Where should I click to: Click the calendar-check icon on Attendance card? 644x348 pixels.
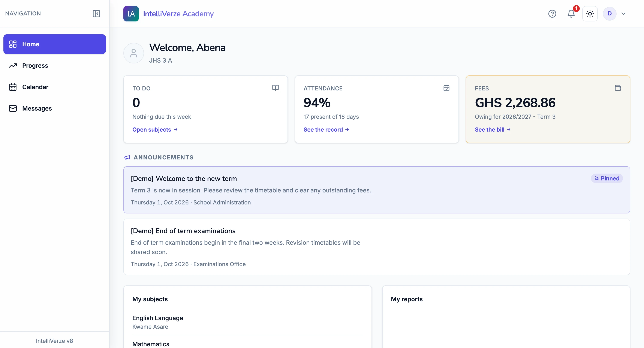tap(446, 88)
